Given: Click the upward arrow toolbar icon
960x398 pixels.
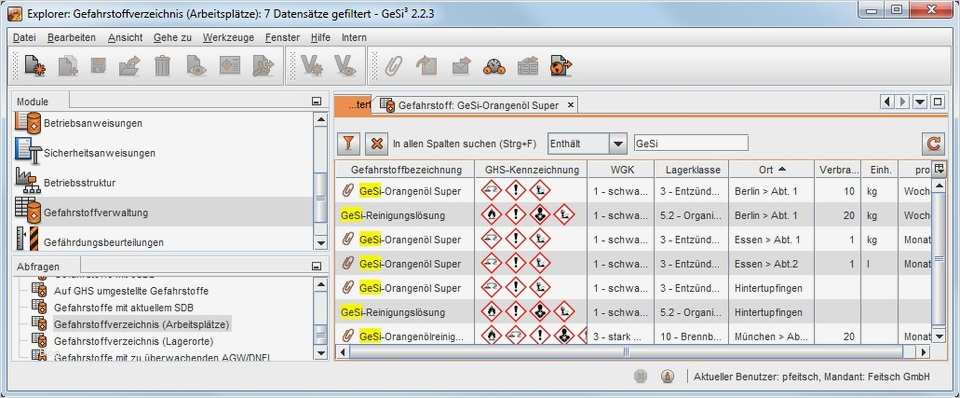Looking at the screenshot, I should click(x=426, y=66).
